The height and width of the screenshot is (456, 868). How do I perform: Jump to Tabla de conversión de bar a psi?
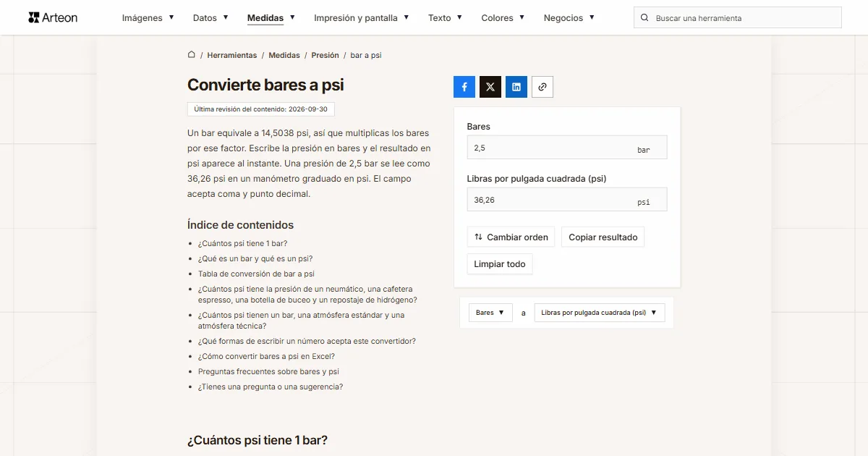(x=256, y=274)
